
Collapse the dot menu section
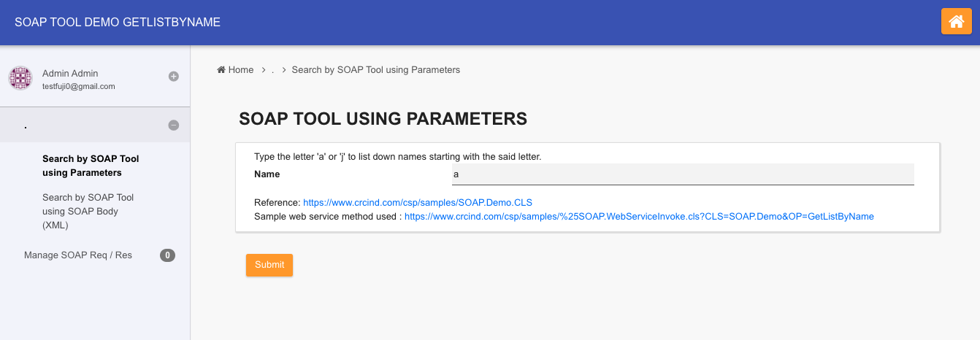(174, 125)
